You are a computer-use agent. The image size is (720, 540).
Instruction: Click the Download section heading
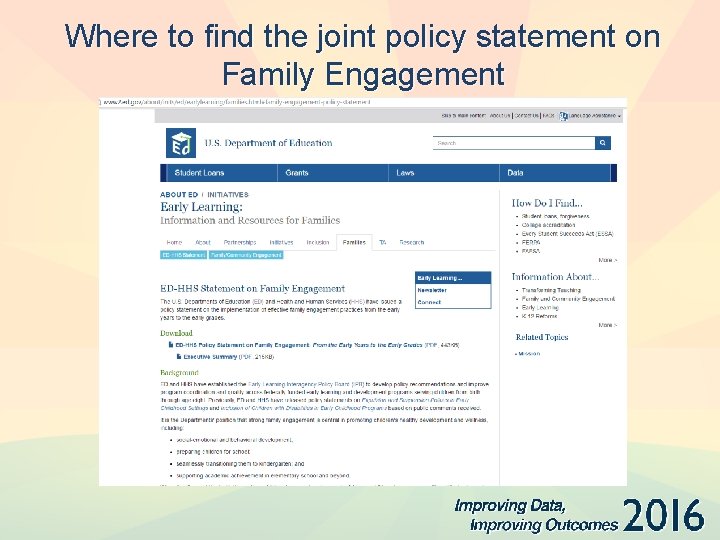(176, 333)
